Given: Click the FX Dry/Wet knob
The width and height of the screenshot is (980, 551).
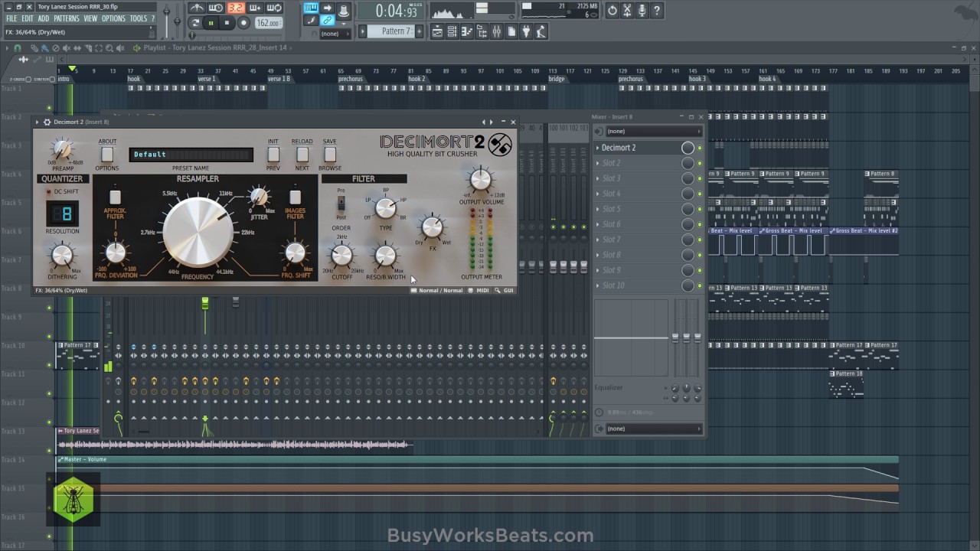Looking at the screenshot, I should (432, 227).
